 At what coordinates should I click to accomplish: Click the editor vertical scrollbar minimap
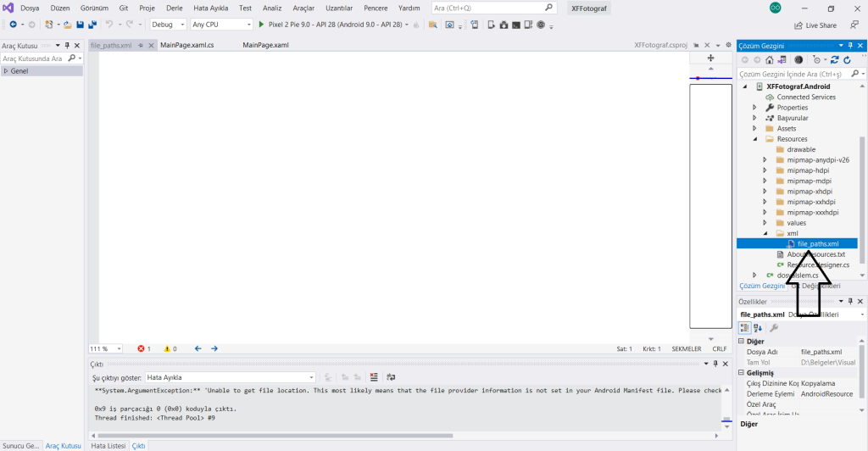click(710, 203)
